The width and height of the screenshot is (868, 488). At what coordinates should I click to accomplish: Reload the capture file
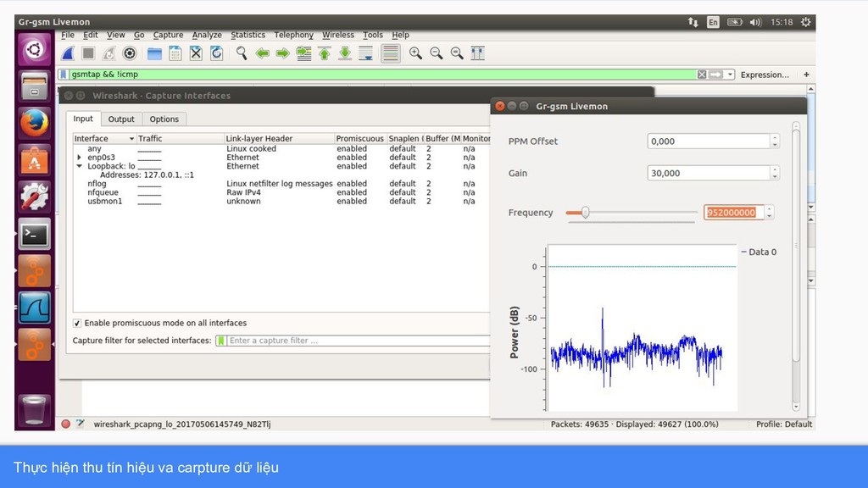216,53
